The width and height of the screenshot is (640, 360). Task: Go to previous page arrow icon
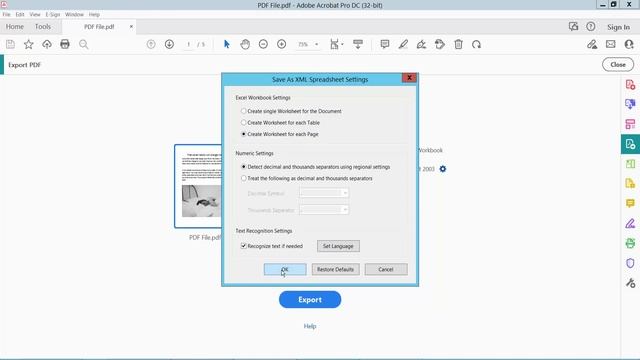click(151, 44)
